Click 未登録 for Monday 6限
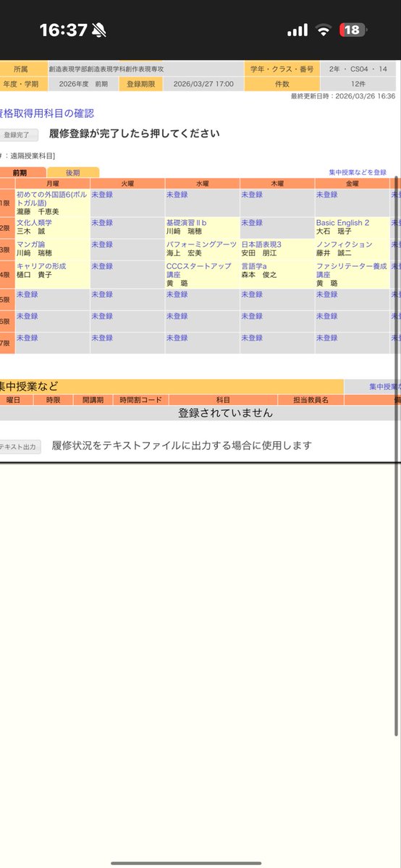This screenshot has width=401, height=868. 28,316
